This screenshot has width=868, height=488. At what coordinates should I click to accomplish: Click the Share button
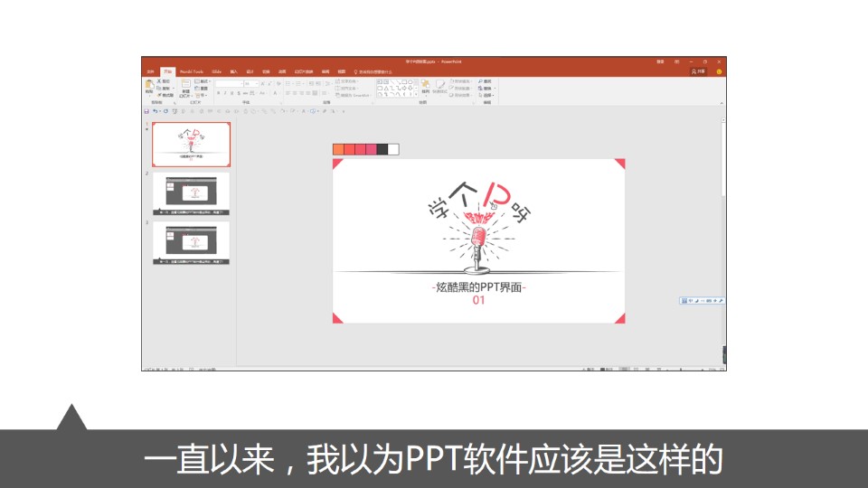point(698,71)
